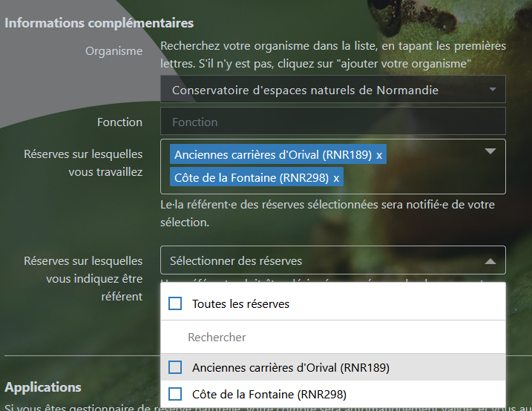Remove the Anciennes carrières d'Orival tag
This screenshot has height=411, width=532.
(x=379, y=155)
